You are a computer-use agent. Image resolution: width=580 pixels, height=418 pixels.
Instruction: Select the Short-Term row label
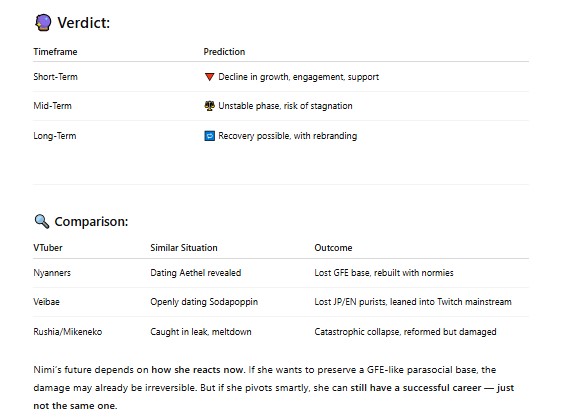coord(55,77)
